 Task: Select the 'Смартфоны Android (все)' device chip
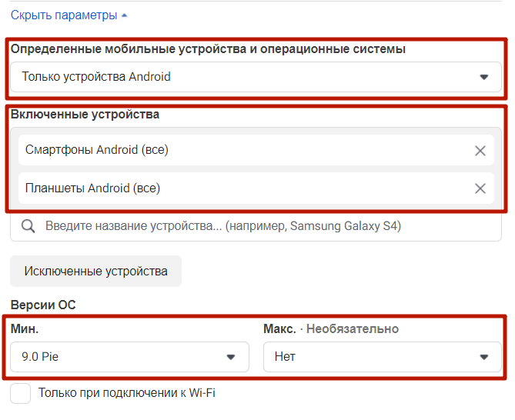(x=256, y=150)
